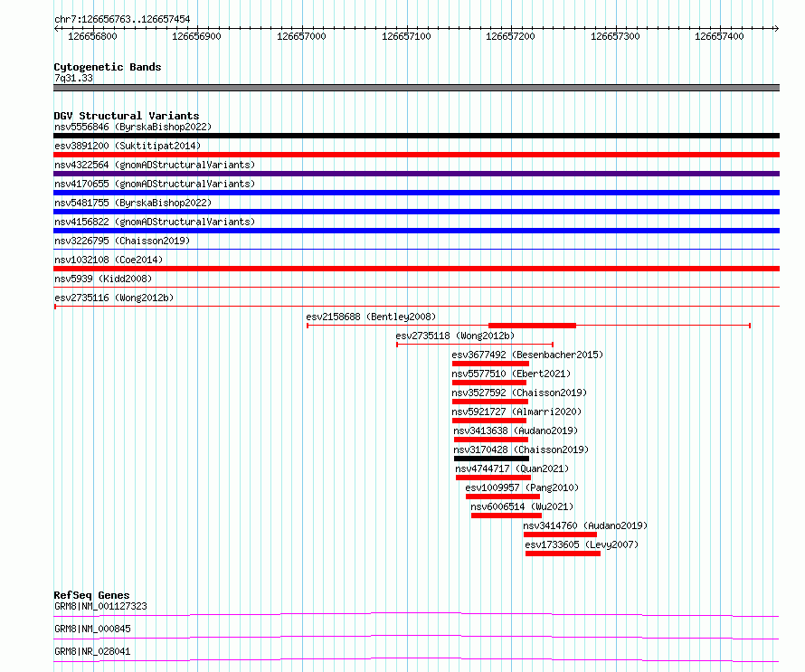Select ruler coordinate 126656800
The width and height of the screenshot is (805, 672).
(92, 36)
